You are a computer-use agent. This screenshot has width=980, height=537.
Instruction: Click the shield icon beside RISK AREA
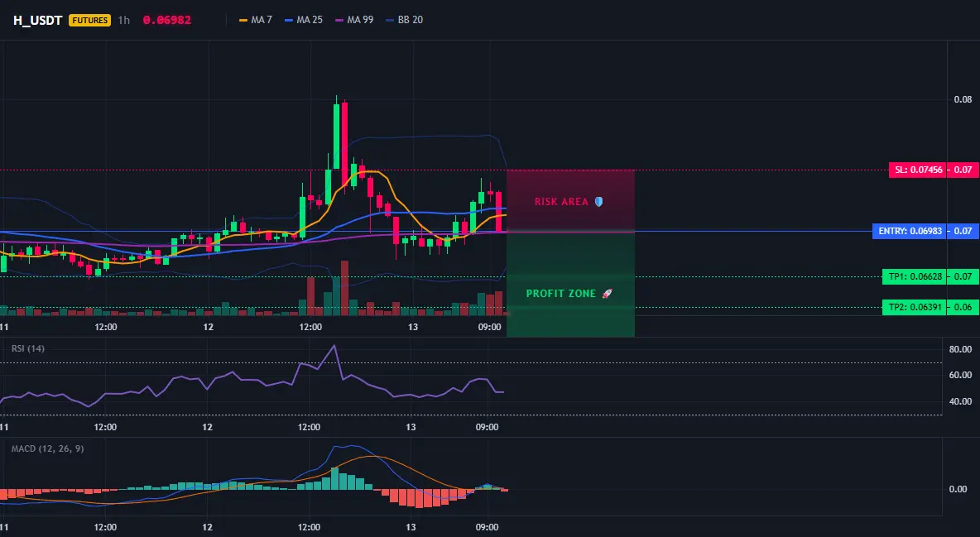598,202
